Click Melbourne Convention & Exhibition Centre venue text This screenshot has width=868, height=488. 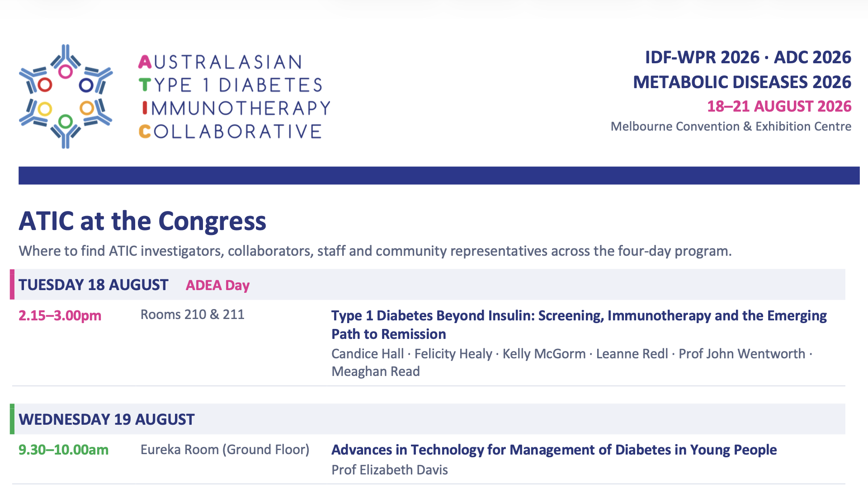coord(731,126)
